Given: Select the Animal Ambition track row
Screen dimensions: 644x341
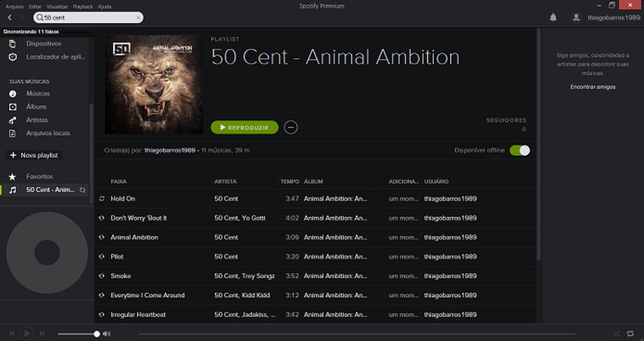Looking at the screenshot, I should click(x=315, y=237).
